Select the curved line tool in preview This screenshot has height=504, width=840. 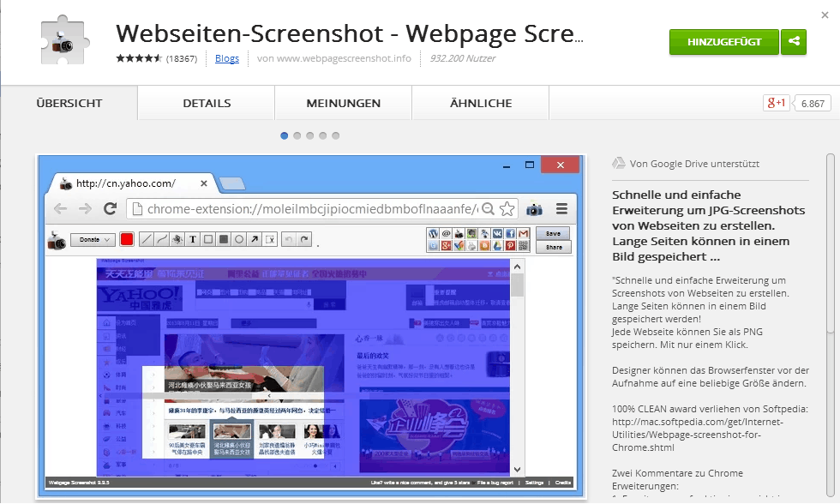[161, 239]
